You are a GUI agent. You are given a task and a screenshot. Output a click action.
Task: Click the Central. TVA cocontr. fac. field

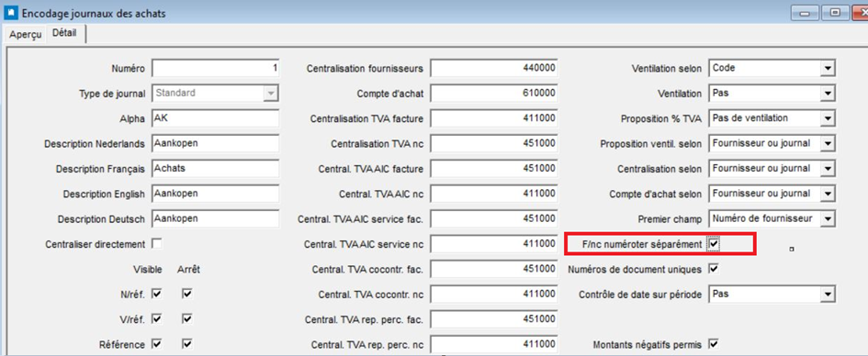tap(494, 269)
